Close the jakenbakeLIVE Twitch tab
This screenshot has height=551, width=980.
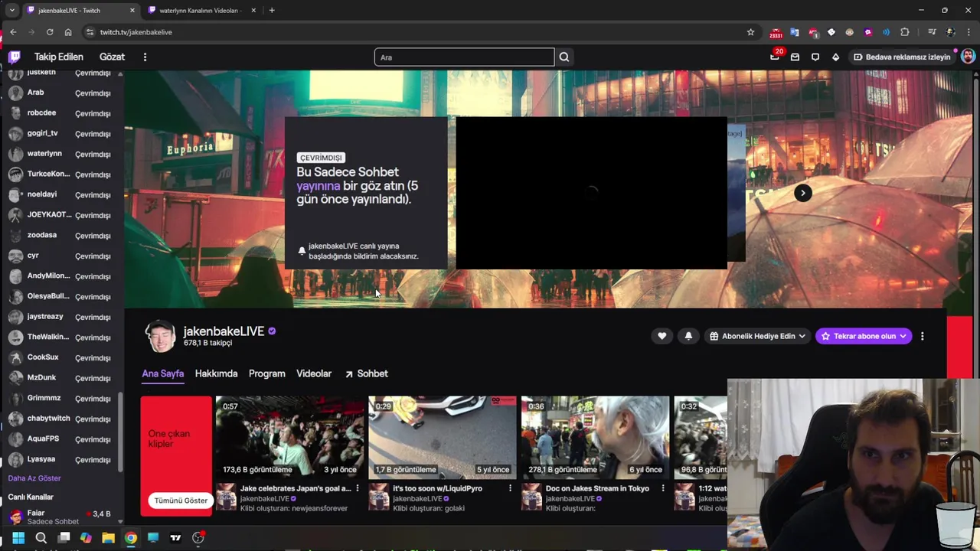[x=132, y=10]
